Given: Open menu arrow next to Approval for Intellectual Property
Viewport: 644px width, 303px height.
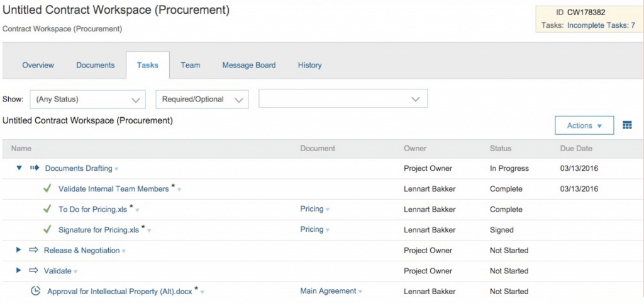Looking at the screenshot, I should coord(202,292).
